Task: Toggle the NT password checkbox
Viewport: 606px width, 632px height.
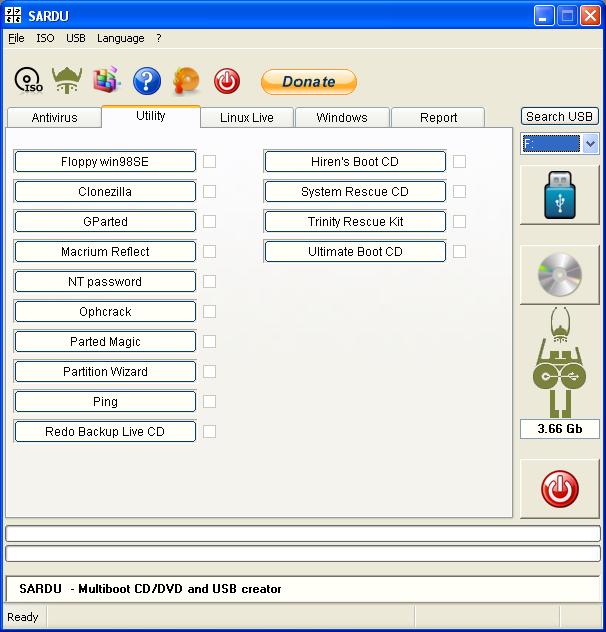Action: tap(209, 281)
